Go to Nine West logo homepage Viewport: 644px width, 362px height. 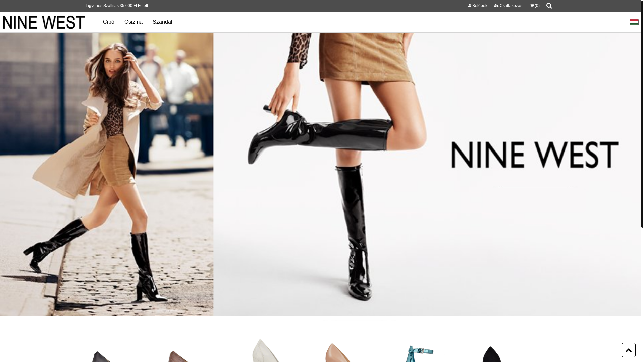[44, 22]
